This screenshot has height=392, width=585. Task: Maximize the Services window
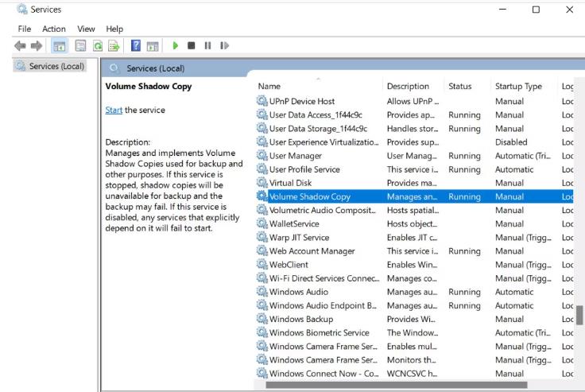click(536, 10)
